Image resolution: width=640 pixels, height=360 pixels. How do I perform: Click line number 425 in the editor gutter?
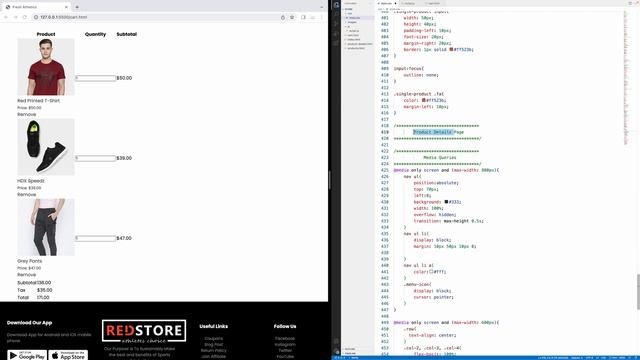point(384,170)
